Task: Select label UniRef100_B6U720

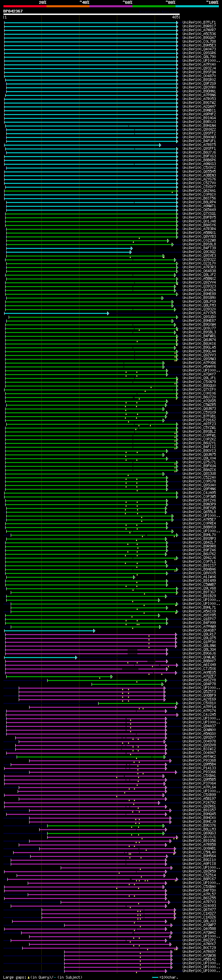Action: (199, 397)
